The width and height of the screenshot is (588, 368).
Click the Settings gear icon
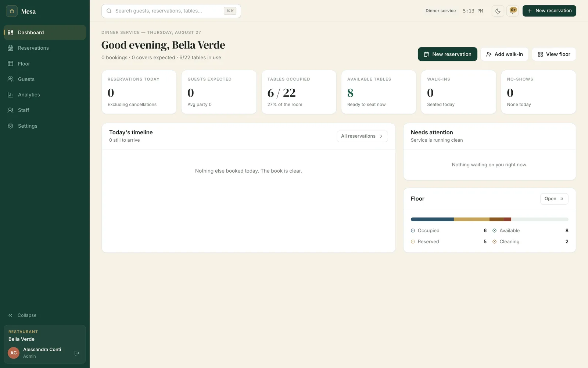click(x=10, y=126)
